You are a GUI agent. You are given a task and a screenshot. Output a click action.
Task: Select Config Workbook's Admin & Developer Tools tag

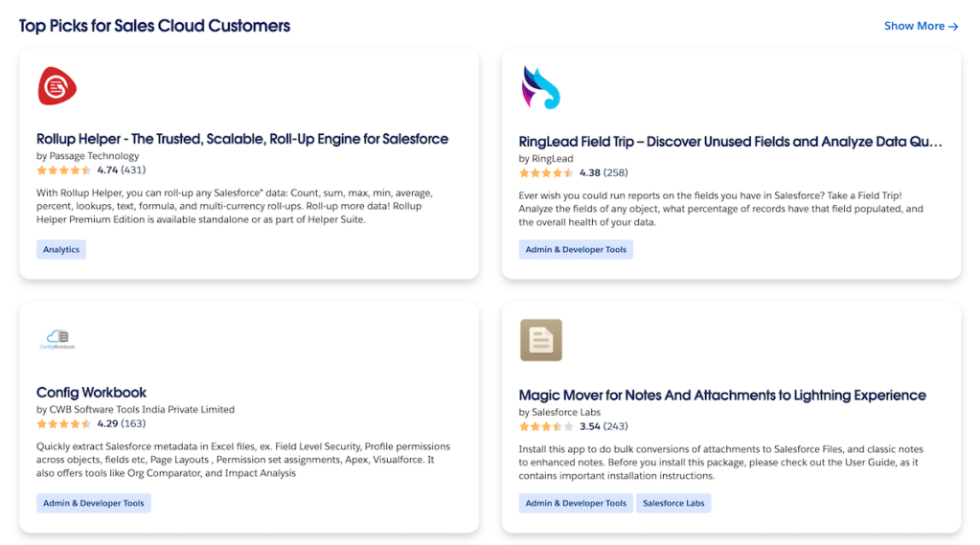[93, 503]
